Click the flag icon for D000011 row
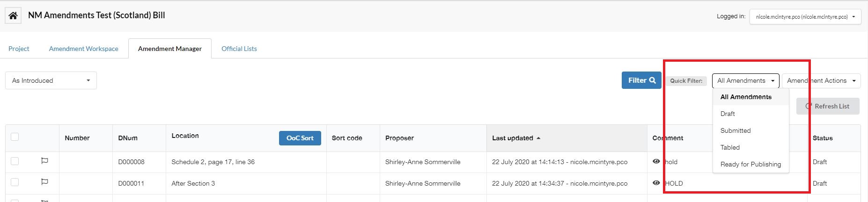Viewport: 868px width, 202px height. [x=44, y=182]
